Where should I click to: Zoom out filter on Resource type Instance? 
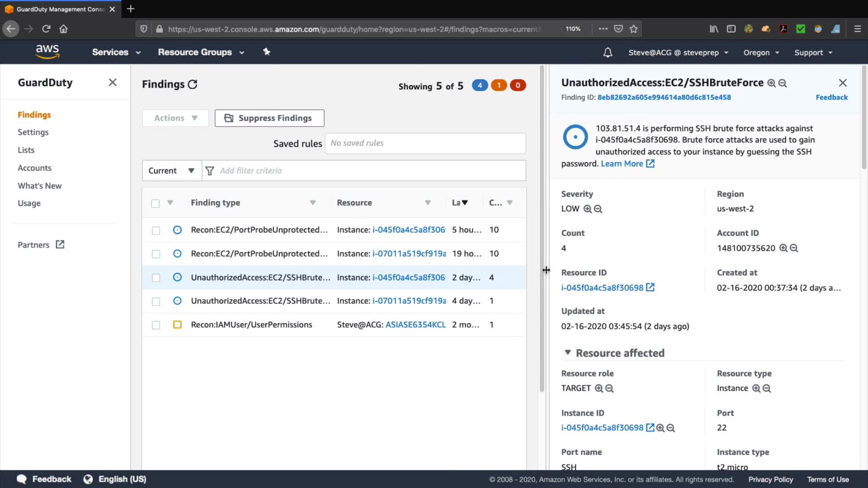pos(767,388)
